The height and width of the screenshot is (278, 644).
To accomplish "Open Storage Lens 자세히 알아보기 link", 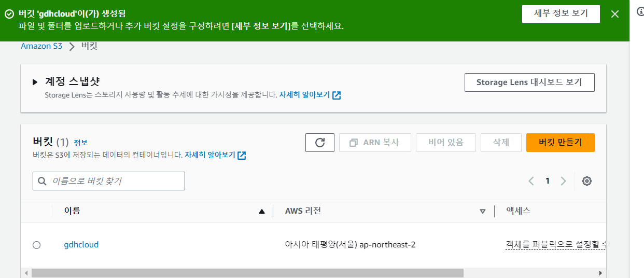I will 304,95.
